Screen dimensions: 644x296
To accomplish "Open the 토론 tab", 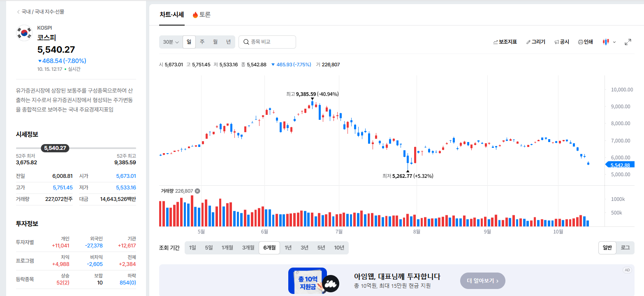I will [x=202, y=15].
